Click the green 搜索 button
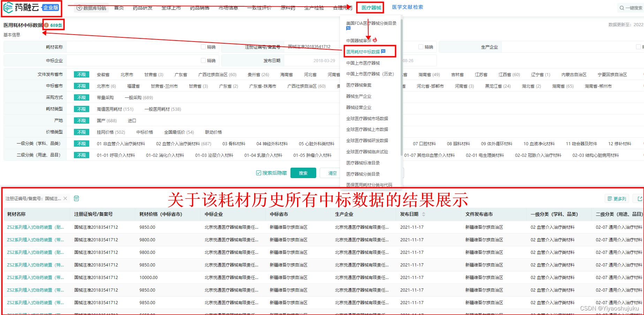644x315 pixels. click(303, 173)
